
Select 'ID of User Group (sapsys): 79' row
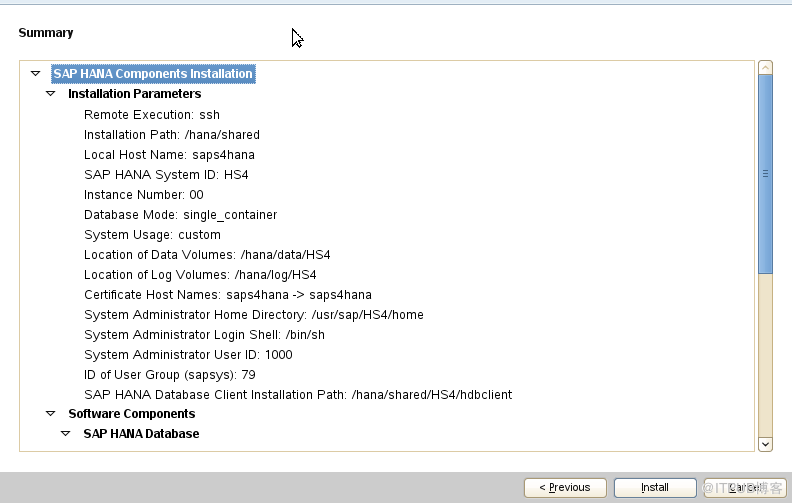170,375
